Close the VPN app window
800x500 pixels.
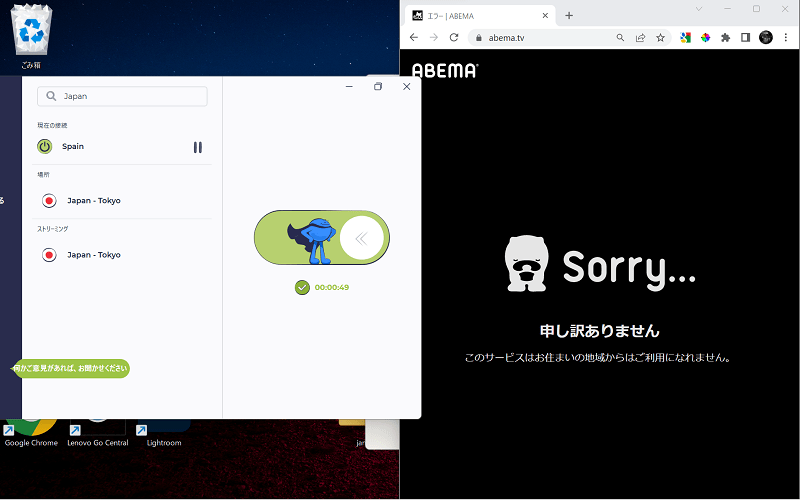(407, 87)
